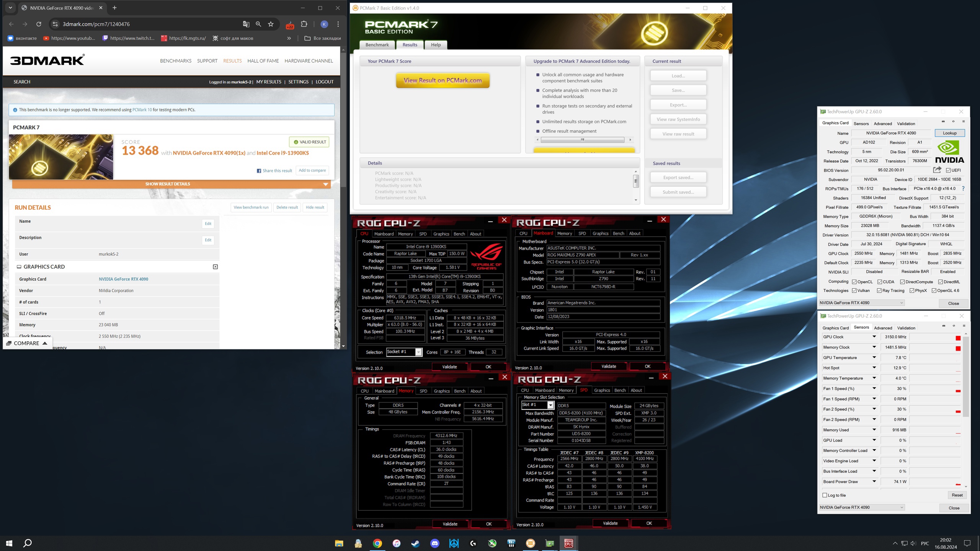Click Facebook Share this result icon
Viewport: 980px width, 551px height.
259,171
